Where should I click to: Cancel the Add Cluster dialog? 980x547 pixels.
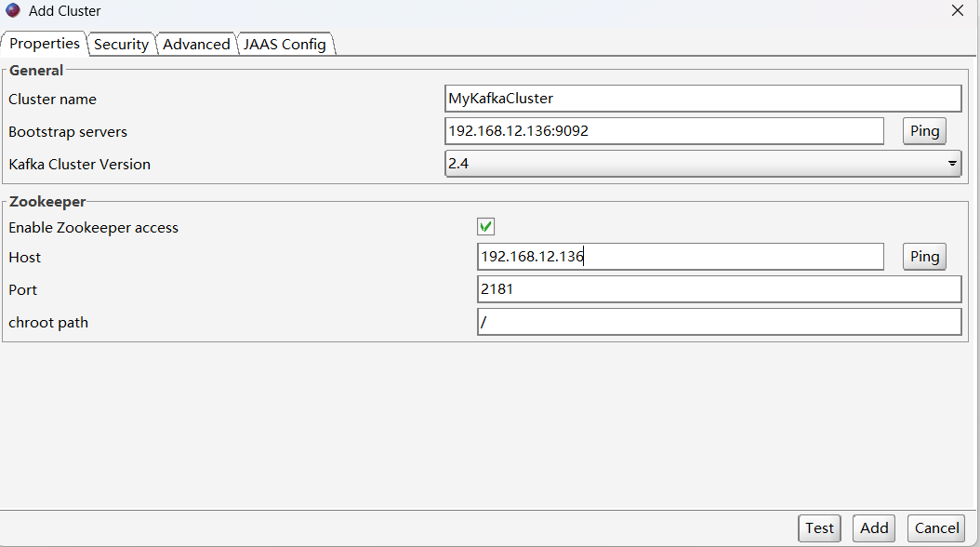(x=936, y=528)
